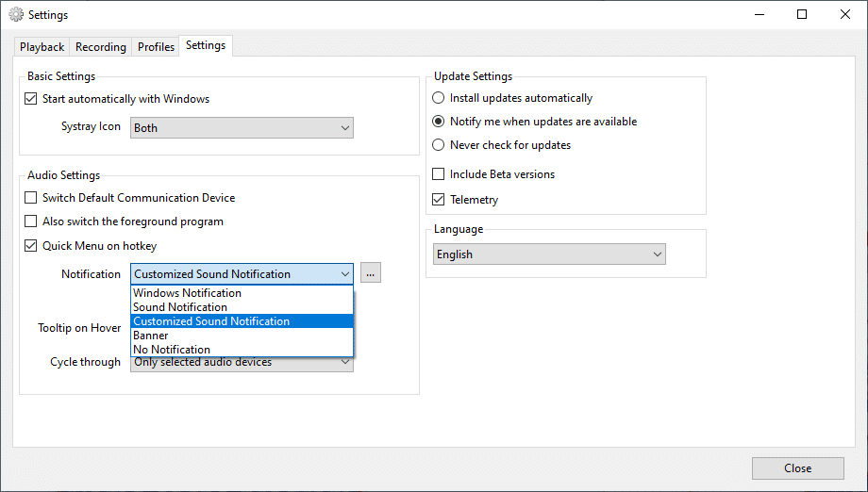Open custom sound browse ellipsis button
Screen dimensions: 868x492
coord(371,273)
